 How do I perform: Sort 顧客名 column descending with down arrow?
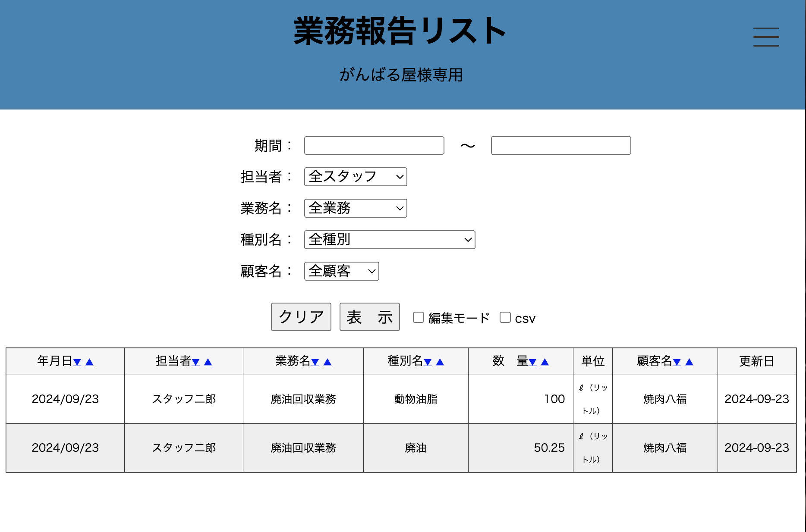point(677,362)
